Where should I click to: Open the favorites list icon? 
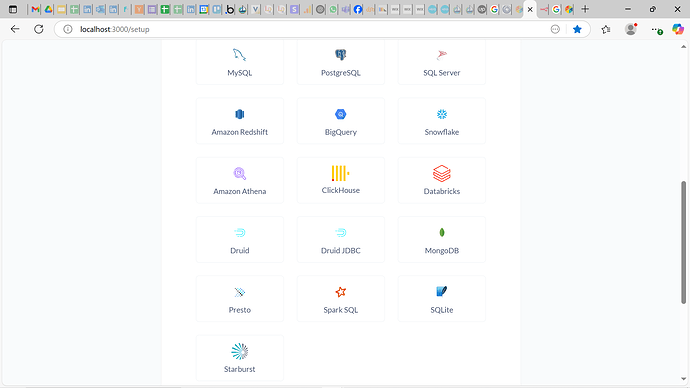pos(606,29)
